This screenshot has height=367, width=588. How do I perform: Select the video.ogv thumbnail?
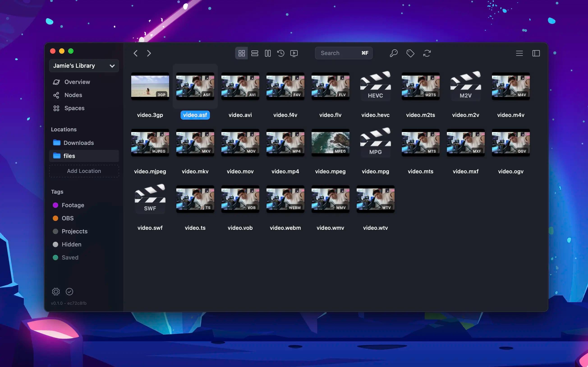coord(511,143)
